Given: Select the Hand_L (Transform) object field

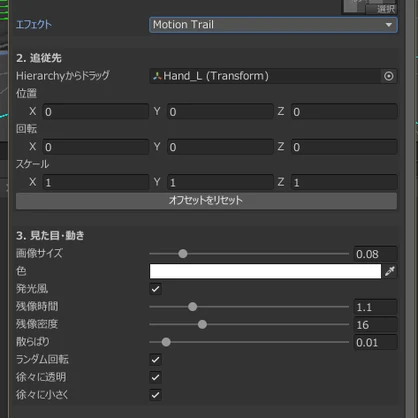Looking at the screenshot, I should [x=265, y=76].
